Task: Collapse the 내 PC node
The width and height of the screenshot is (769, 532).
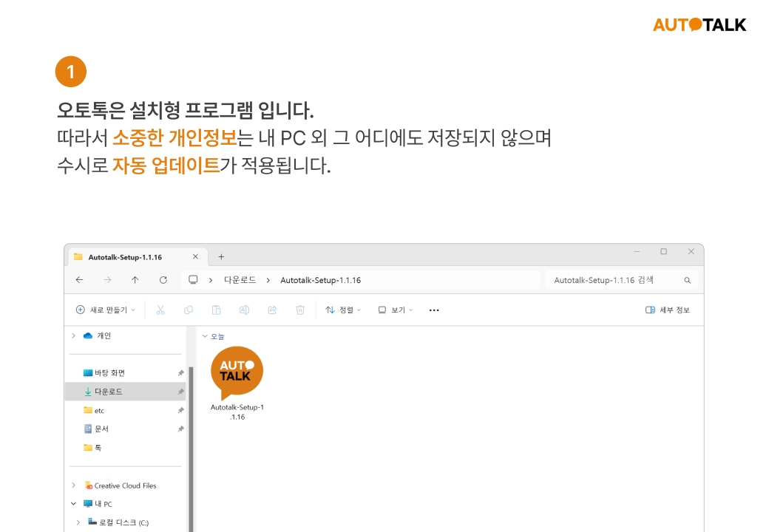Action: (73, 504)
